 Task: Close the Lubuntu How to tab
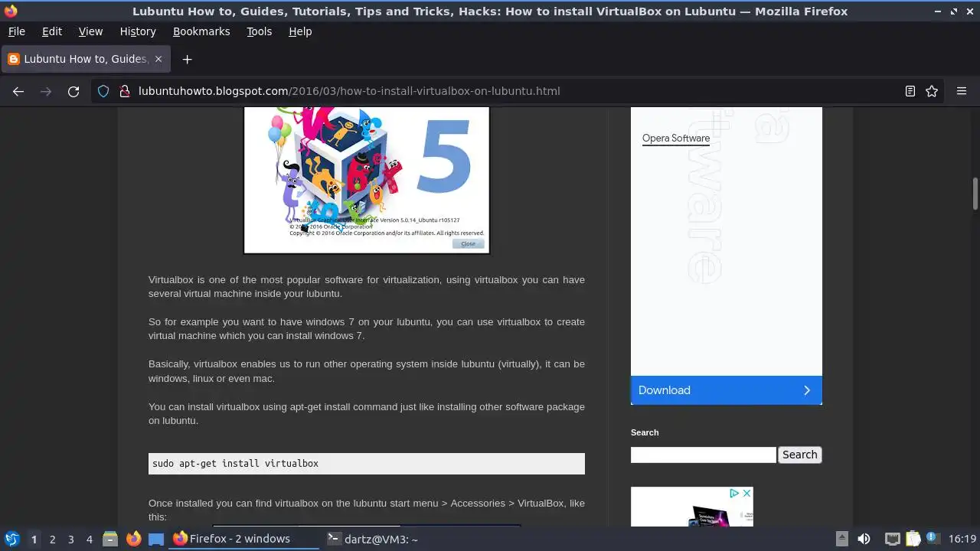[158, 59]
